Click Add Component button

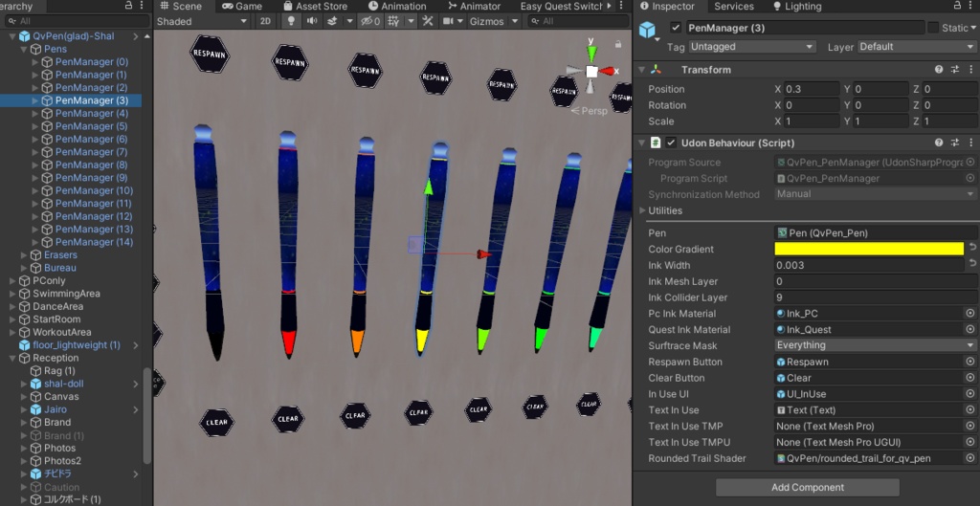pos(808,487)
